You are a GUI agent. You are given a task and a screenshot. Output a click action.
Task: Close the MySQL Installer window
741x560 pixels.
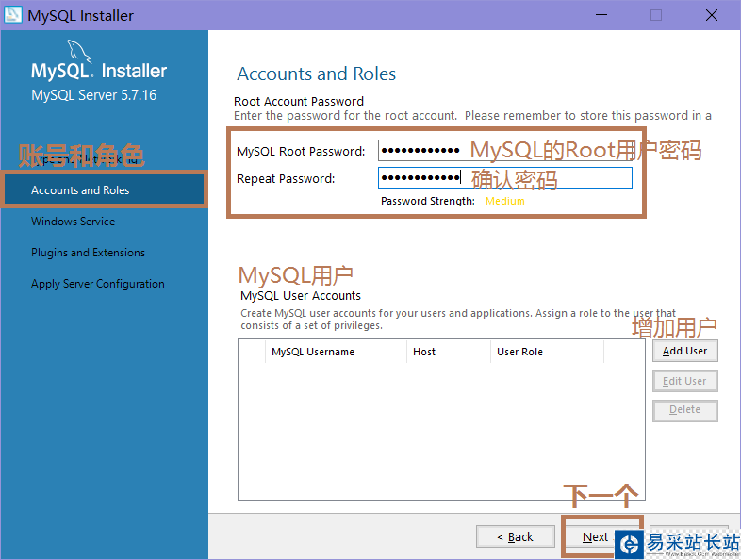click(711, 15)
